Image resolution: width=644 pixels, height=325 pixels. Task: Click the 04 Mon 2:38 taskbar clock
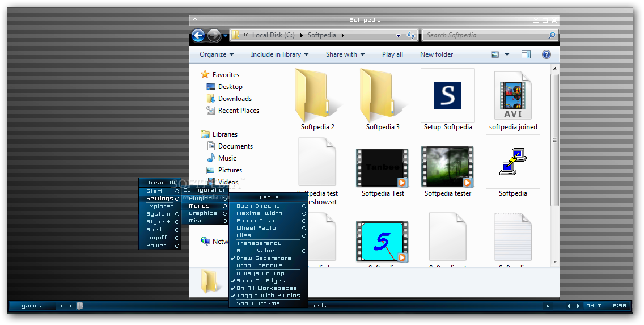pyautogui.click(x=606, y=306)
